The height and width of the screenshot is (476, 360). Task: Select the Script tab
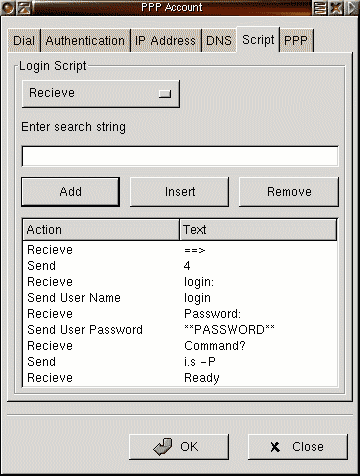coord(258,40)
